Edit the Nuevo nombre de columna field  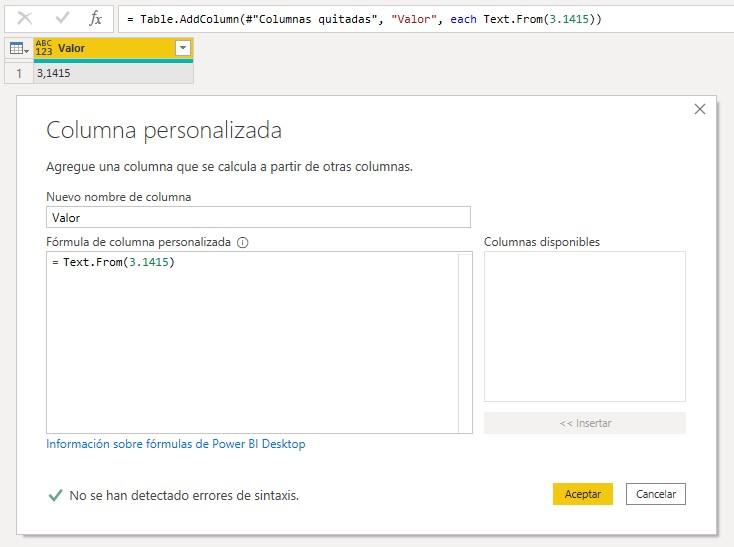(x=258, y=217)
